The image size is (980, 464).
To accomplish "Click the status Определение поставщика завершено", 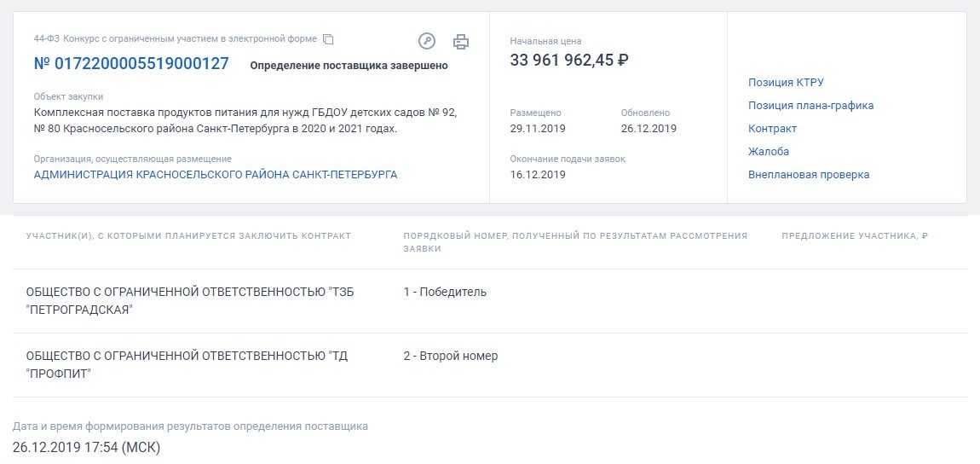I will [x=349, y=66].
